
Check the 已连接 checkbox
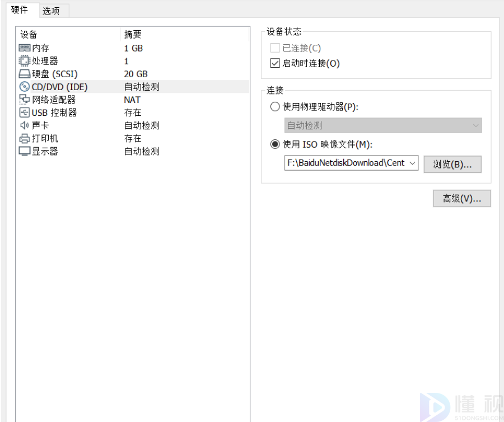(x=275, y=49)
